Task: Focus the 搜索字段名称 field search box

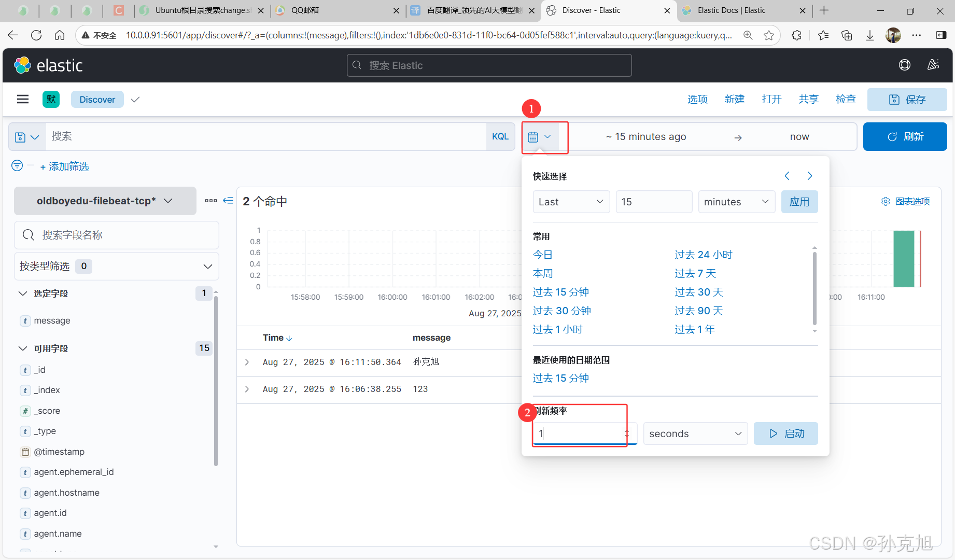Action: pyautogui.click(x=117, y=235)
